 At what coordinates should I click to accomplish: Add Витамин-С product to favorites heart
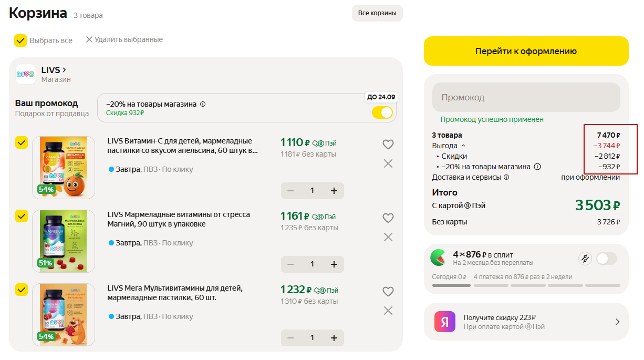[x=388, y=145]
